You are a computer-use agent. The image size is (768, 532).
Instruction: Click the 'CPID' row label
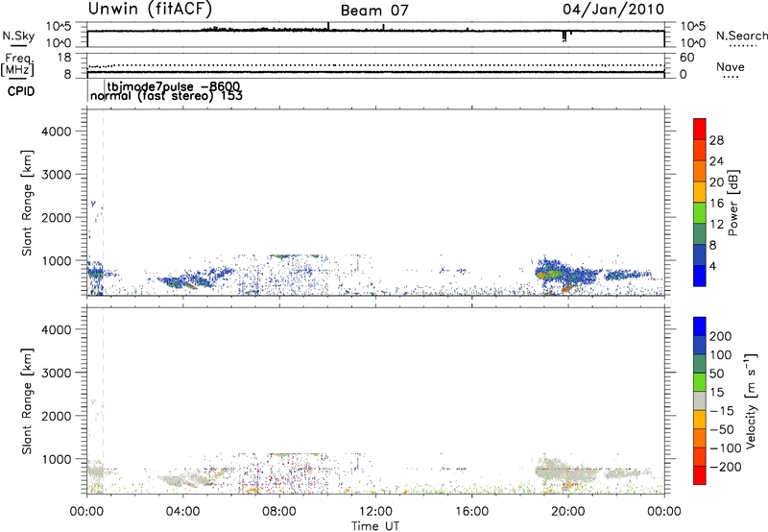click(x=21, y=91)
